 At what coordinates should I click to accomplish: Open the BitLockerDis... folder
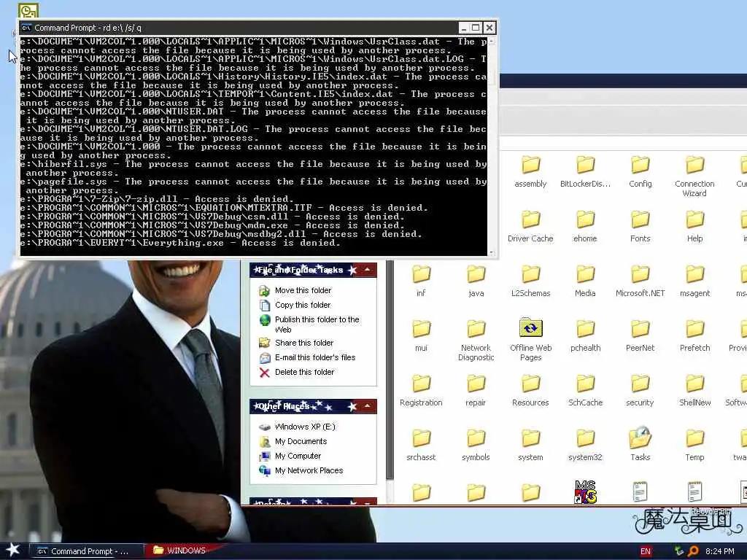(585, 171)
